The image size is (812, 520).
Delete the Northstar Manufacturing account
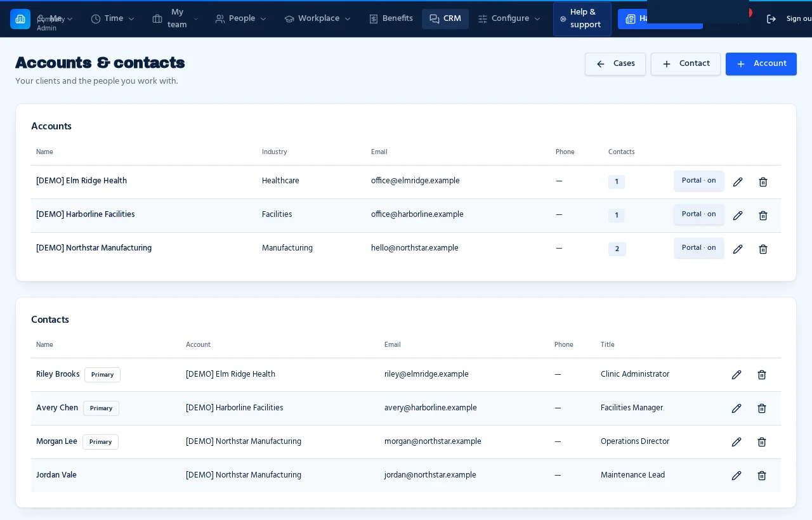click(x=763, y=249)
